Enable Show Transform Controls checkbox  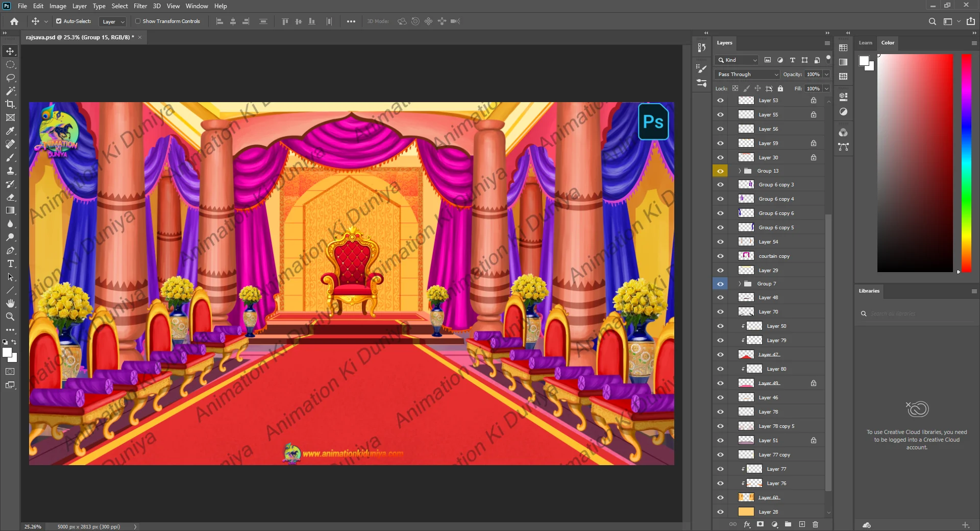[x=138, y=21]
